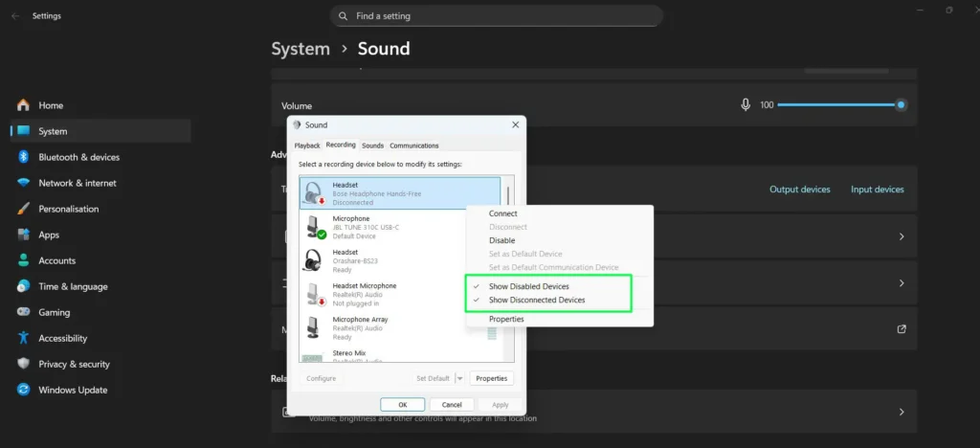Click the recording device list scrollbar
Viewport: 980px width, 448px height.
click(x=507, y=195)
